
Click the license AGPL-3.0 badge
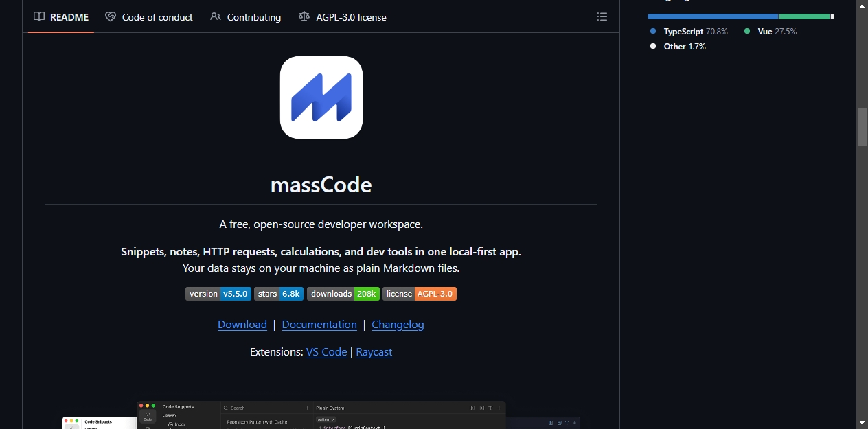[x=420, y=294]
